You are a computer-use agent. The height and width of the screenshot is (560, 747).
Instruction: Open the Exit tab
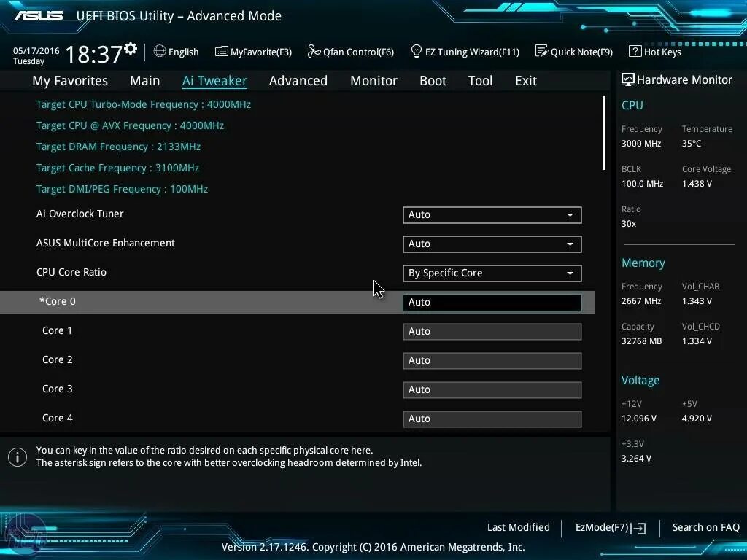526,80
